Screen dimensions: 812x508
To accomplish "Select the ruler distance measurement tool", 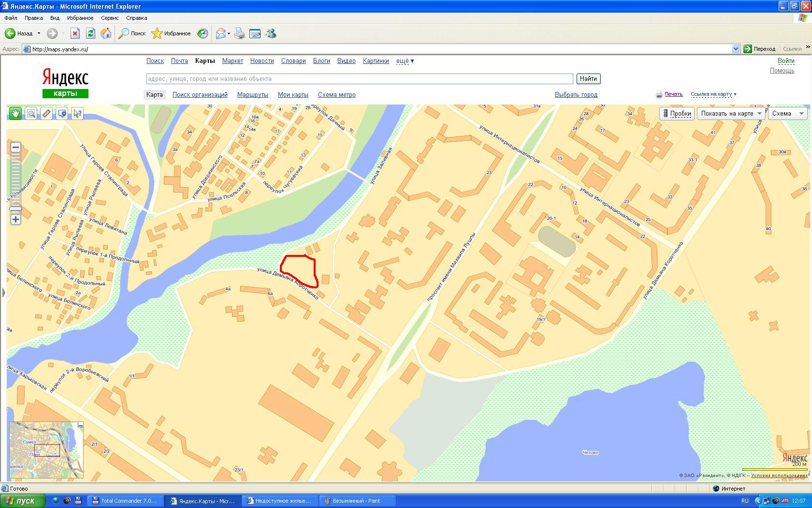I will (46, 114).
